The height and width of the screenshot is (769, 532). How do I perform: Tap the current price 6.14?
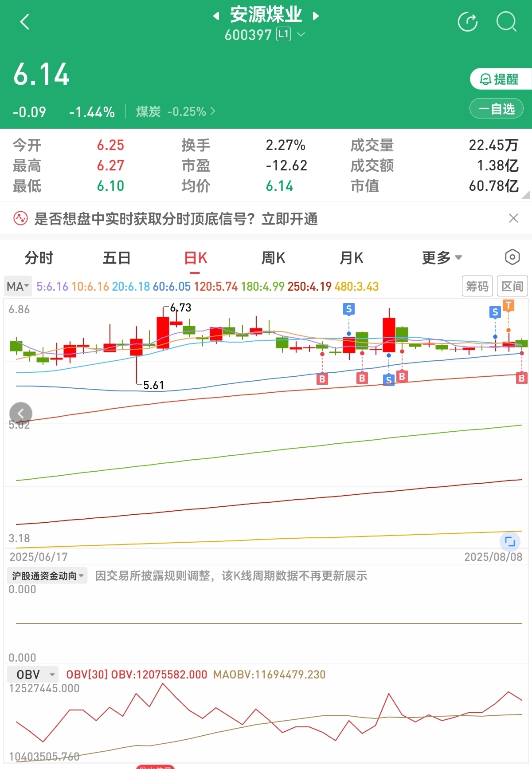pyautogui.click(x=42, y=74)
